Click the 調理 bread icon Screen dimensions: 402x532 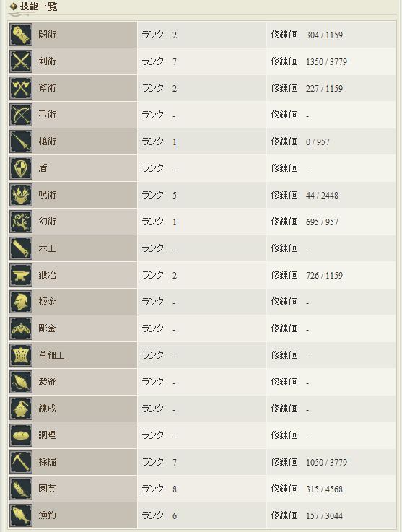click(21, 435)
